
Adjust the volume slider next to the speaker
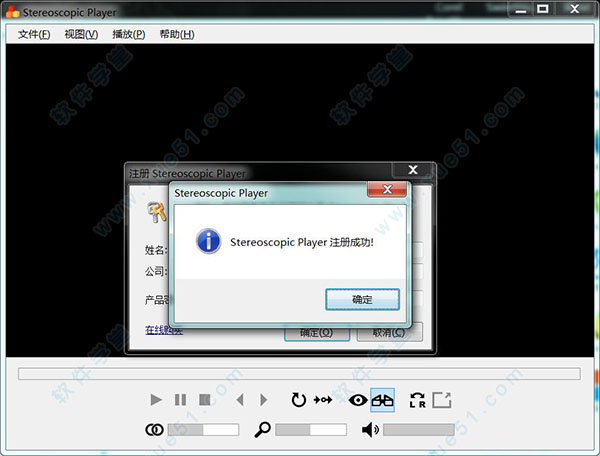[x=419, y=430]
